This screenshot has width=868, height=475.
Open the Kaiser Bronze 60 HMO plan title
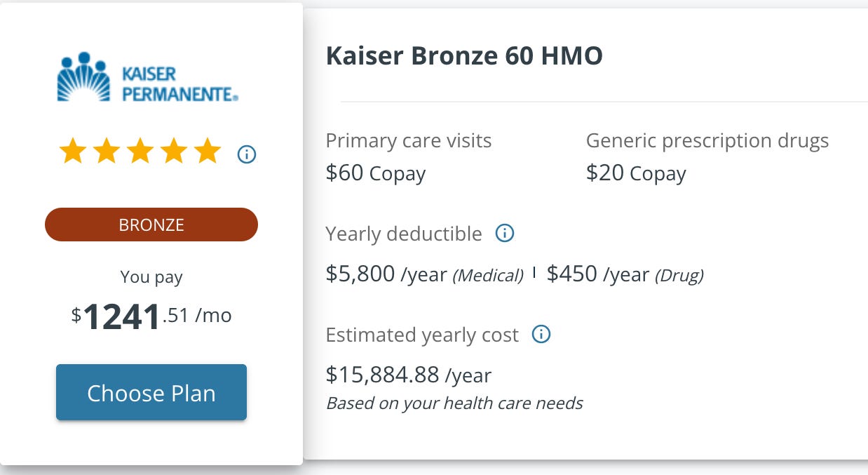464,56
